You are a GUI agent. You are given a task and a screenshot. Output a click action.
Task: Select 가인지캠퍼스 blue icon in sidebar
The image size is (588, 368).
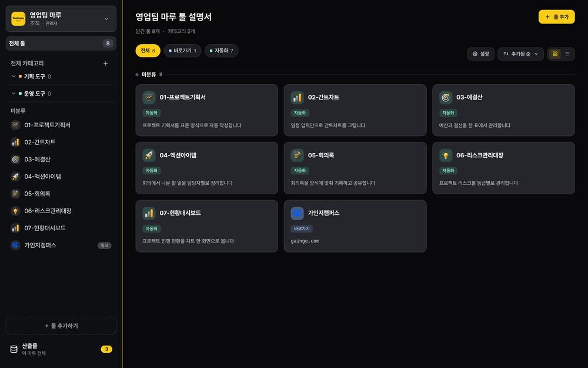pos(15,245)
